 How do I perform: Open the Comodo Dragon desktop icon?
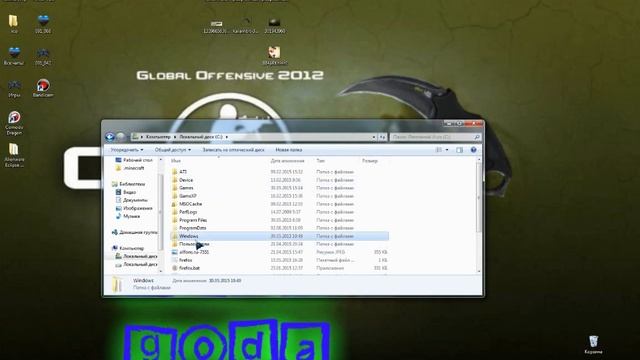tap(14, 123)
